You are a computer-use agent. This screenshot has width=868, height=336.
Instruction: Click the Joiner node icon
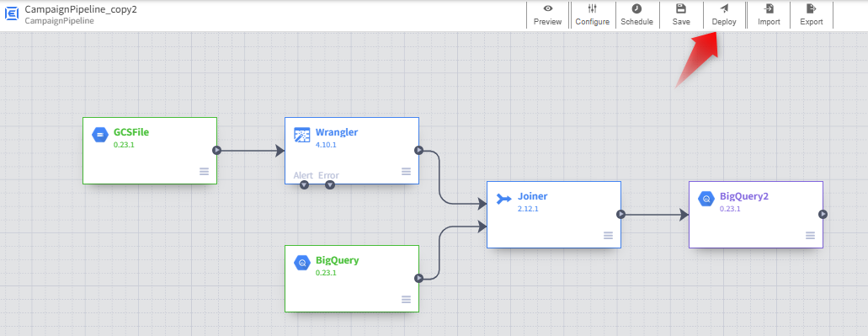[503, 200]
